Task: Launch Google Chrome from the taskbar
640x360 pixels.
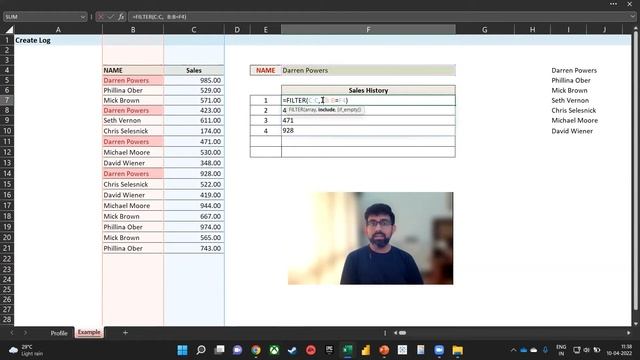Action: point(256,350)
